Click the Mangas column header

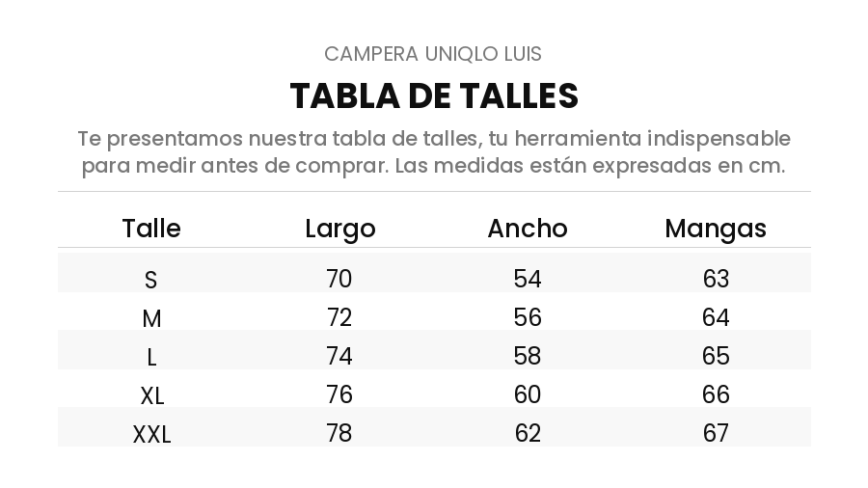(716, 230)
